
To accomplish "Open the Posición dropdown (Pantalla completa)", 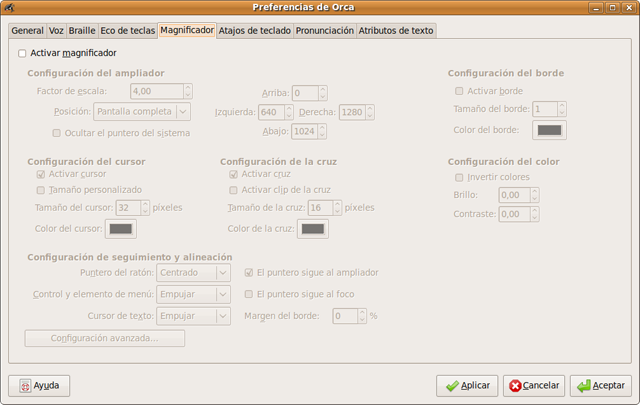I will 141,112.
